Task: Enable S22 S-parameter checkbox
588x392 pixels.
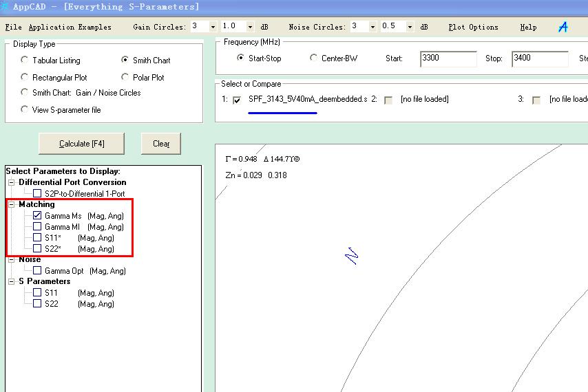Action: (x=37, y=303)
